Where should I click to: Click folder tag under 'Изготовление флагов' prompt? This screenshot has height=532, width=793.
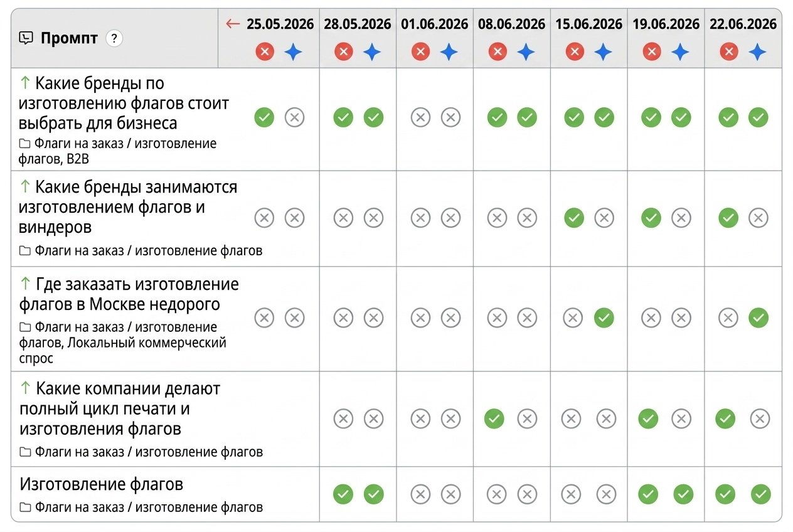click(141, 507)
